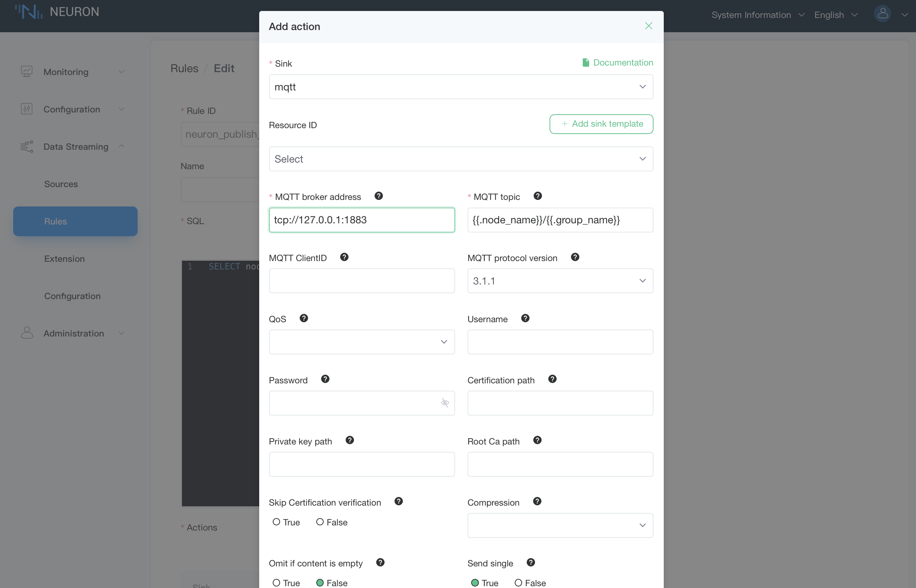Expand the Compression dropdown

[560, 525]
